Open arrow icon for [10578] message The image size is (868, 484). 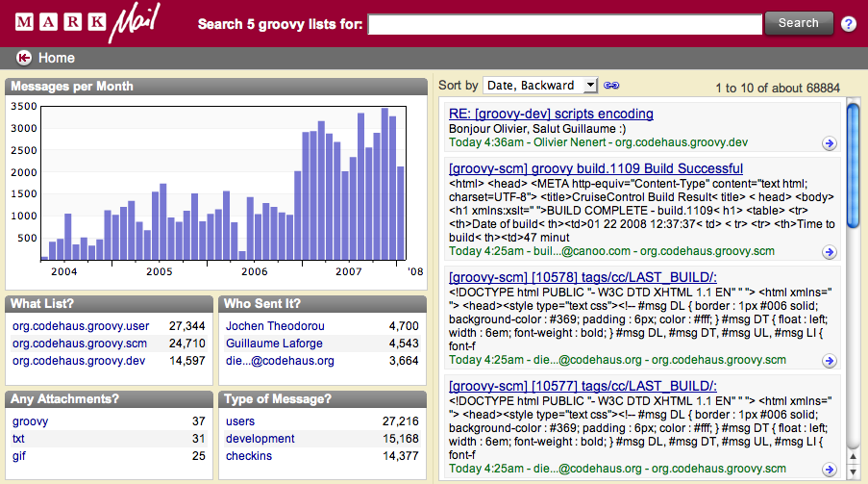tap(829, 361)
